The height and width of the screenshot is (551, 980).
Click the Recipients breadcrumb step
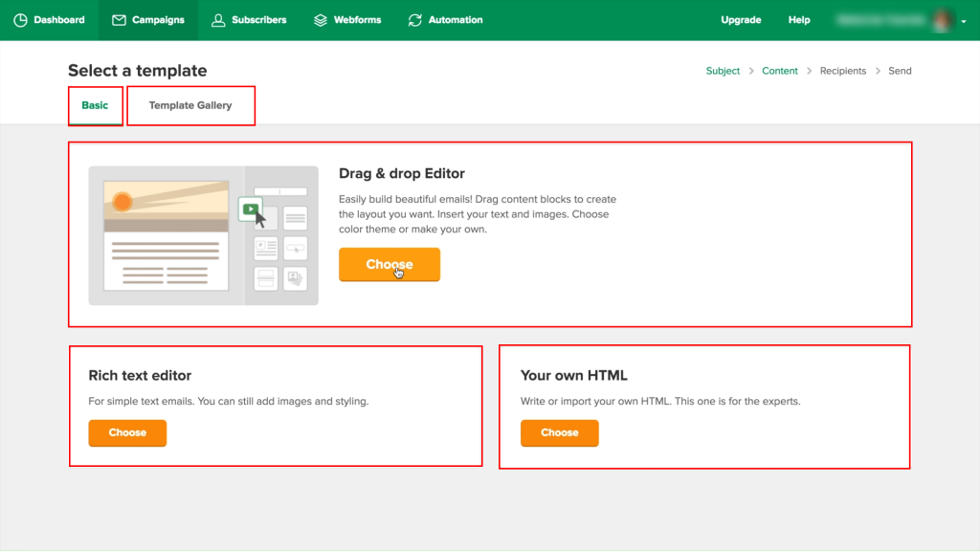[842, 71]
